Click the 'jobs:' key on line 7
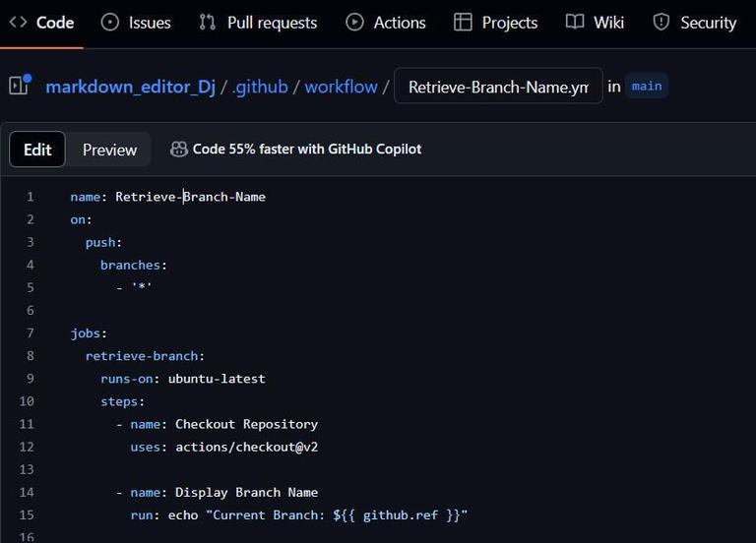The image size is (756, 543). pos(89,333)
